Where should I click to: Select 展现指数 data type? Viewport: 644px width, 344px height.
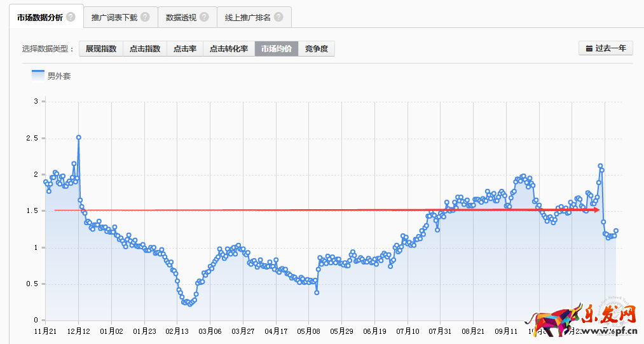click(x=101, y=49)
